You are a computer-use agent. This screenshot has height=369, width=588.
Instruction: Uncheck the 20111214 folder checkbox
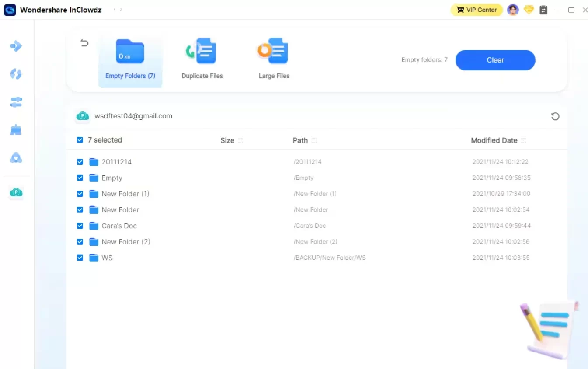pyautogui.click(x=80, y=162)
